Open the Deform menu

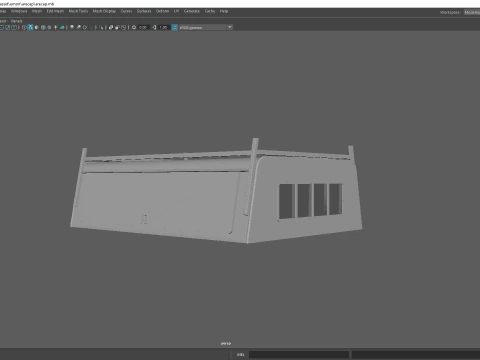coord(162,11)
